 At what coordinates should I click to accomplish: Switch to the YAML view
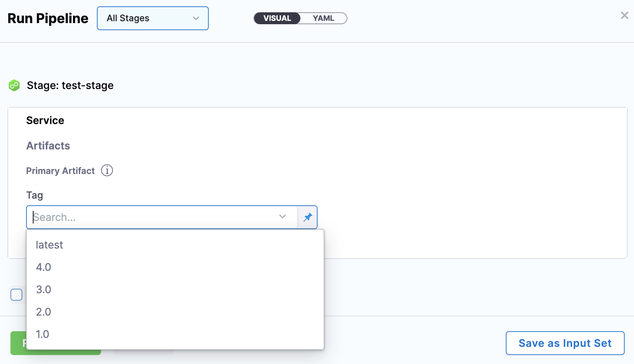tap(323, 18)
